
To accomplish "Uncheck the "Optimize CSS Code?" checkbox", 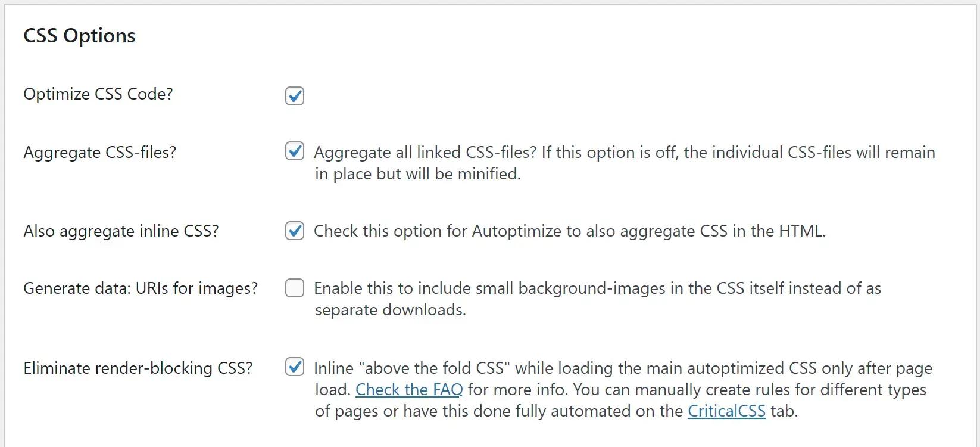I will (294, 96).
